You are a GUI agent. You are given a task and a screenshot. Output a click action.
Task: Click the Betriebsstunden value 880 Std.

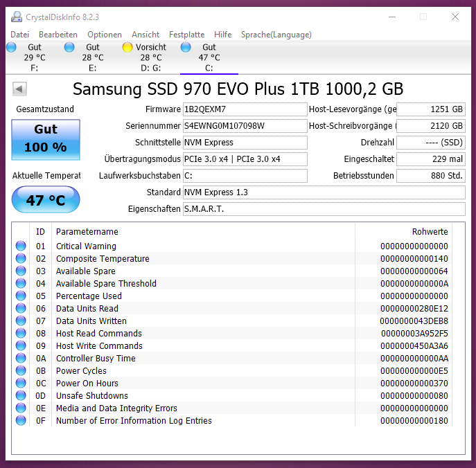(x=431, y=176)
